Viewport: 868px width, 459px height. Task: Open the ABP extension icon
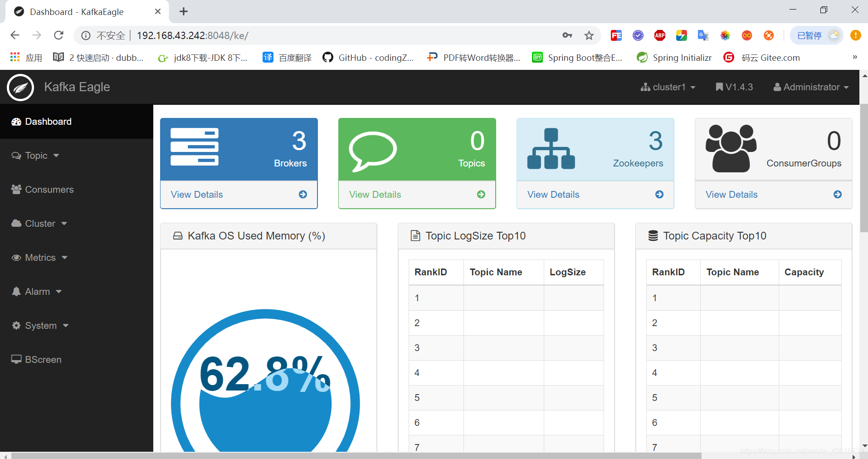(x=660, y=35)
